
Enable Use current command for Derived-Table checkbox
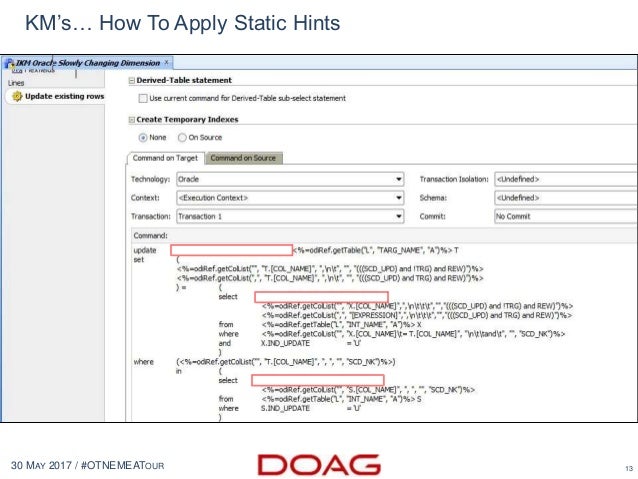143,98
